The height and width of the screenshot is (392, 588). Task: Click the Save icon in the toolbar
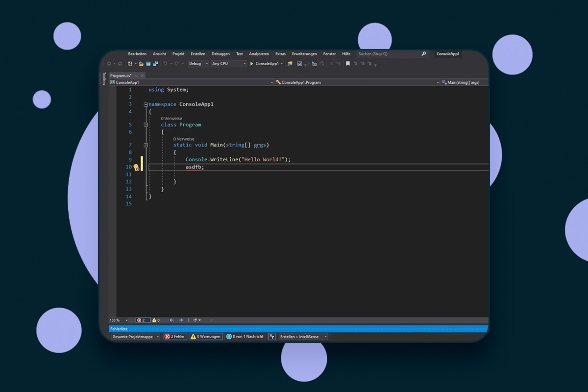point(148,64)
